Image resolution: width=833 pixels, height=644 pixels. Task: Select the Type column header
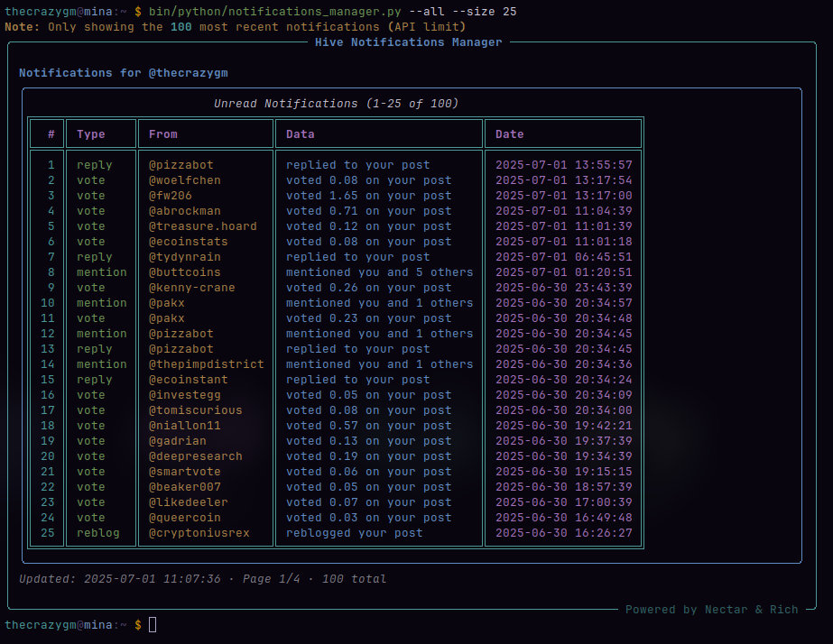coord(91,134)
